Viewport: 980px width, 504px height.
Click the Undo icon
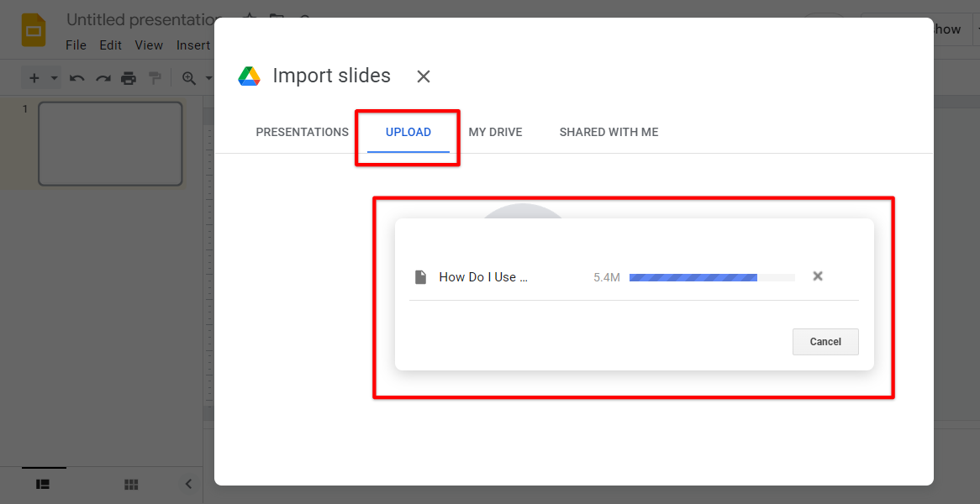76,77
